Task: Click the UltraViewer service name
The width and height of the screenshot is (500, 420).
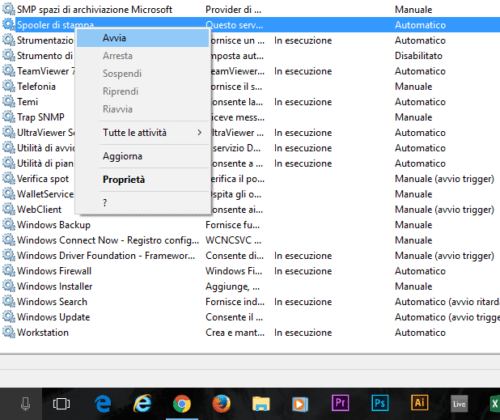Action: pos(46,133)
